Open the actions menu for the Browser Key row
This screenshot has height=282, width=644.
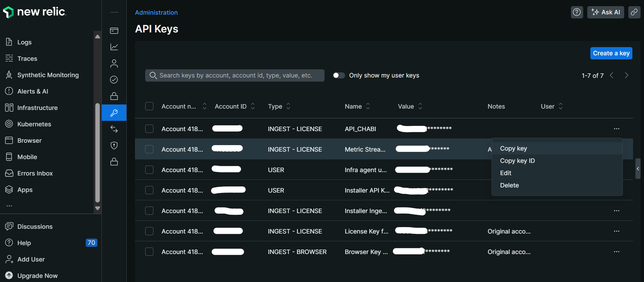[616, 252]
